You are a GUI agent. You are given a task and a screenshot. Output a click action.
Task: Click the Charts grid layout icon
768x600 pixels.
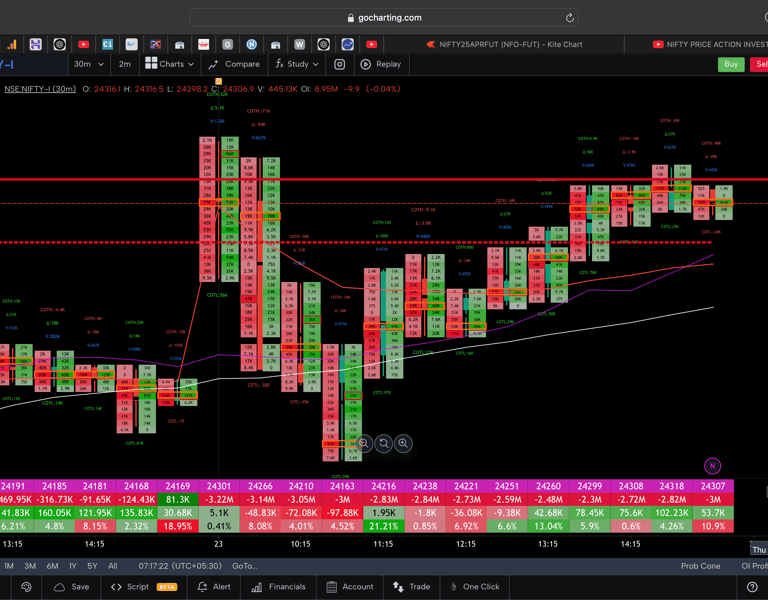point(151,63)
